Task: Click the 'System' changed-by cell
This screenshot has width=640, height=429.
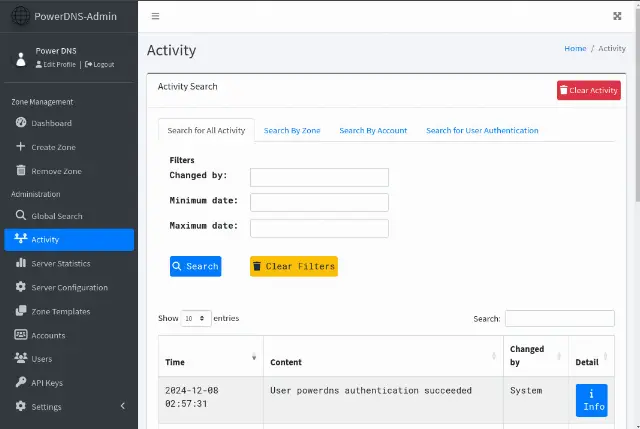Action: point(536,400)
